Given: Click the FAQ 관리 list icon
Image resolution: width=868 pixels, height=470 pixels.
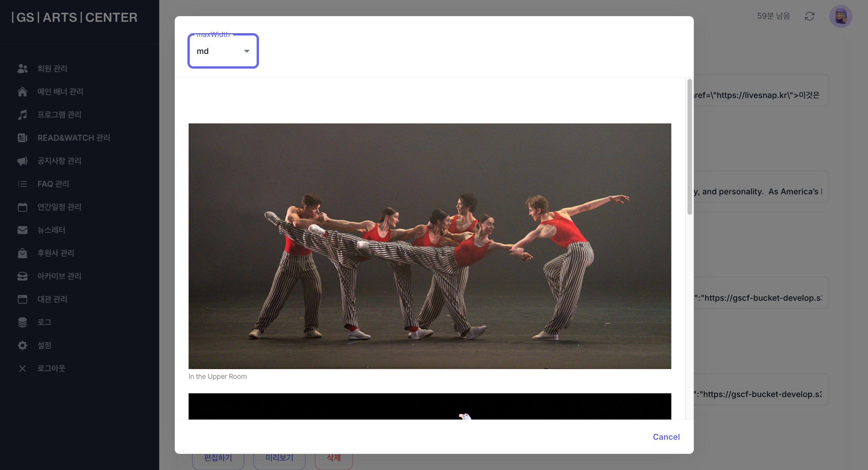Looking at the screenshot, I should point(22,184).
